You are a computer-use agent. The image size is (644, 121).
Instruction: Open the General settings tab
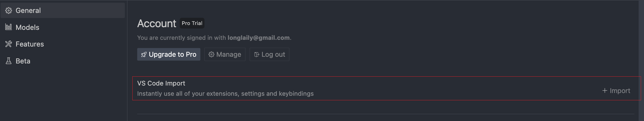coord(63,10)
